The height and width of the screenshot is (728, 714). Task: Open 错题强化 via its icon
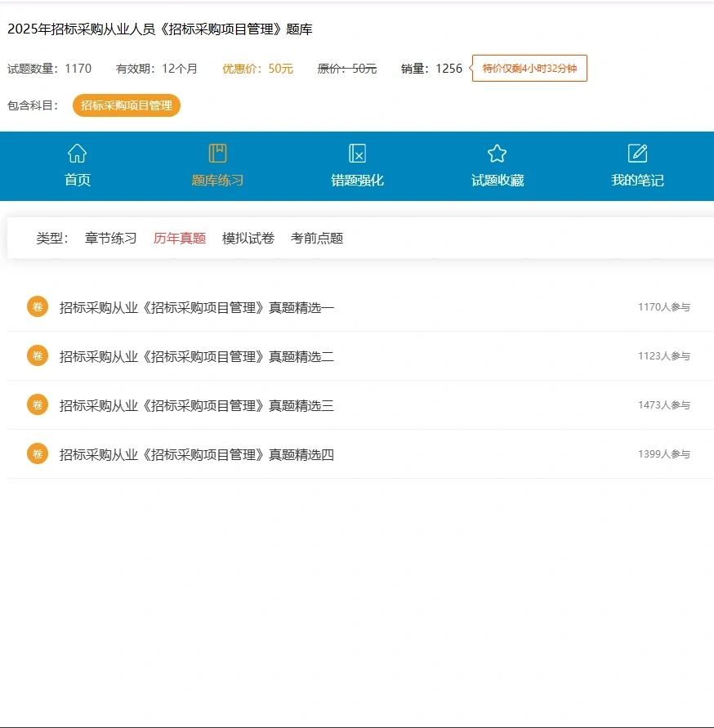click(x=355, y=153)
